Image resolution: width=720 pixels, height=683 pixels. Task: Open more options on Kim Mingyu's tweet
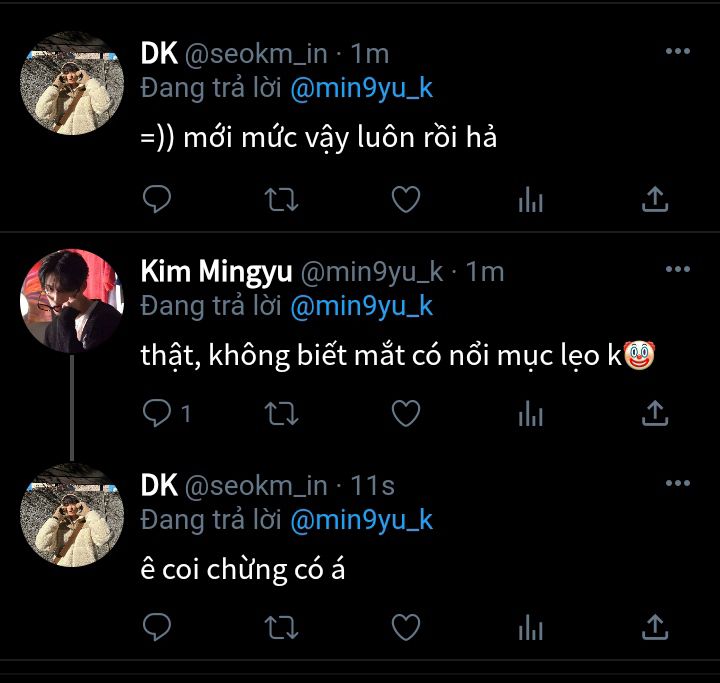coord(678,269)
